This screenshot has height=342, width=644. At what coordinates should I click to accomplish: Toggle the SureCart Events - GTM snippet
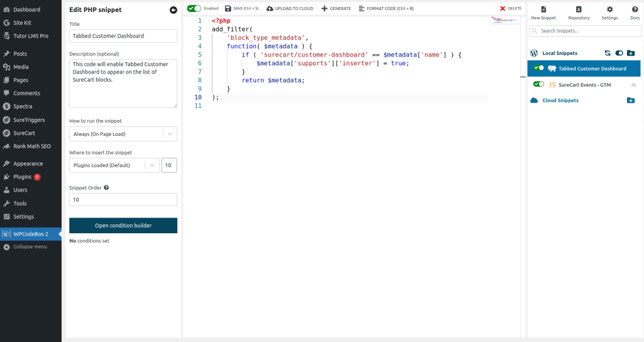[x=538, y=84]
